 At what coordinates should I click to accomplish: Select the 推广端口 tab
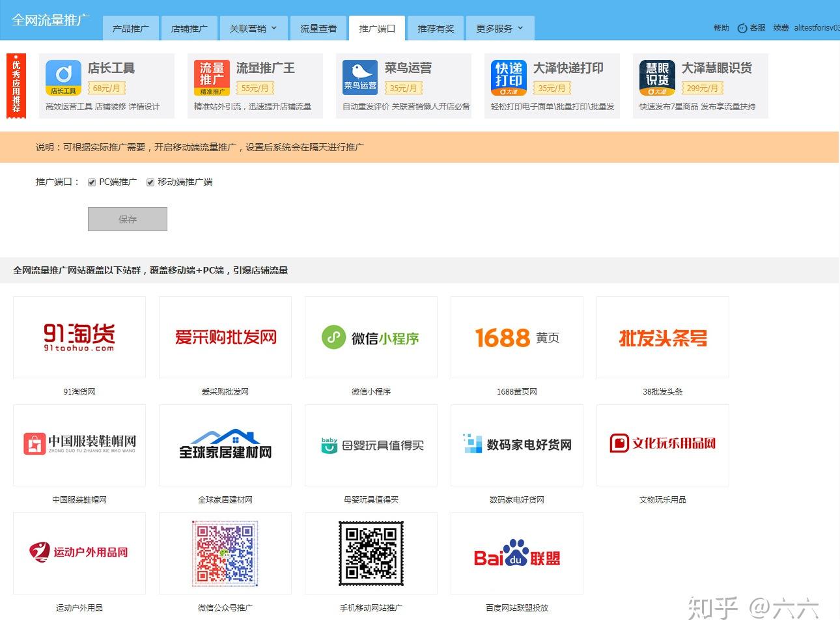377,28
